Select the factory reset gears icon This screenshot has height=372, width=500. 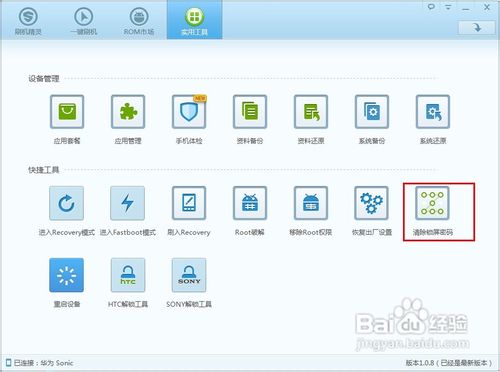372,203
